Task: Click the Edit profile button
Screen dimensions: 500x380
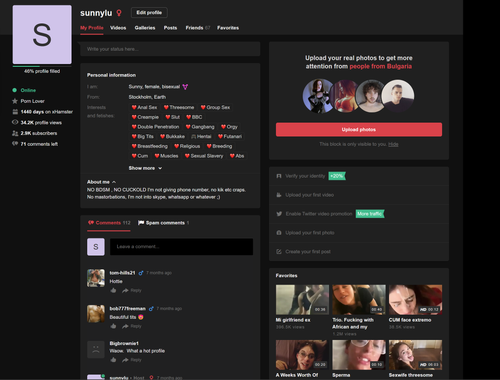Action: (x=149, y=13)
